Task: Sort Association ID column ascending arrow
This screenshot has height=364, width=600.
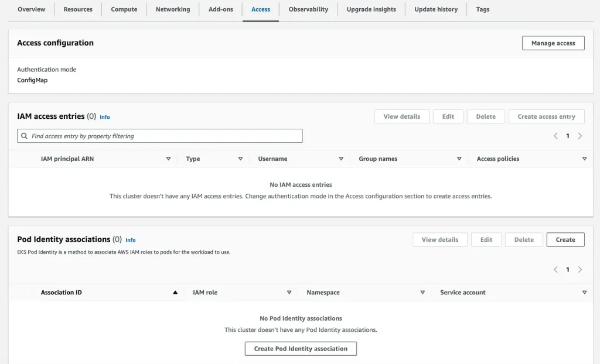Action: click(175, 293)
